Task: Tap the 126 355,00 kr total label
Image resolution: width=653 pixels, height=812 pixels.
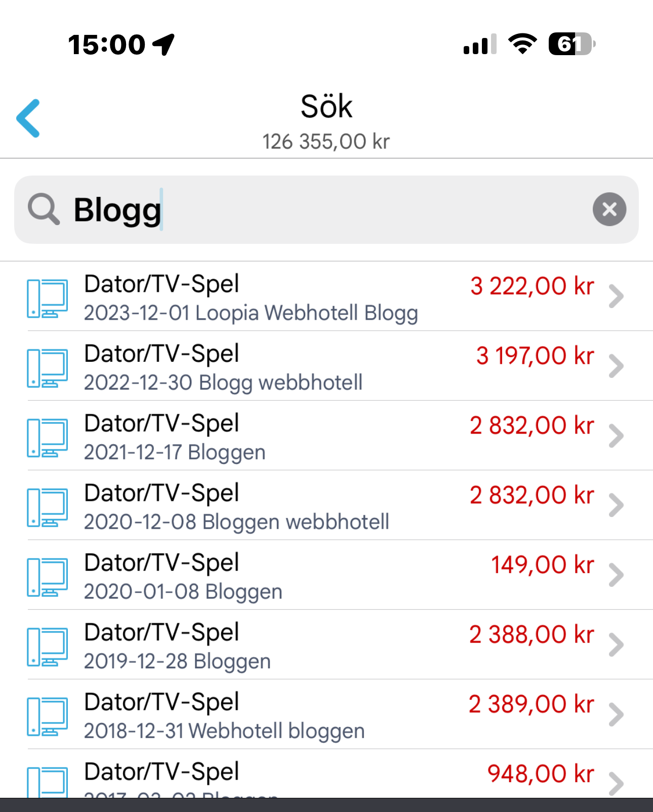Action: (x=326, y=142)
